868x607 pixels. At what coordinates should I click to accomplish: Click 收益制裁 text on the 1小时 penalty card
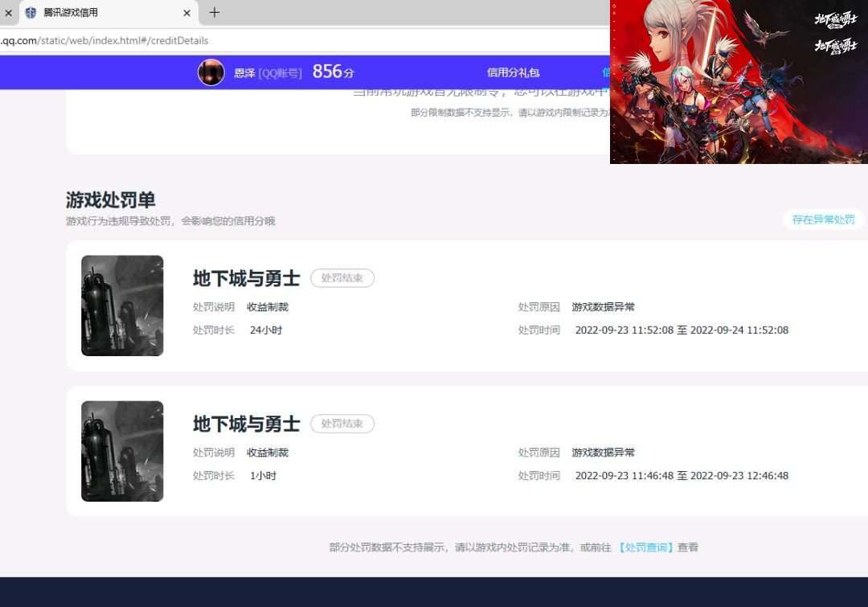tap(268, 453)
